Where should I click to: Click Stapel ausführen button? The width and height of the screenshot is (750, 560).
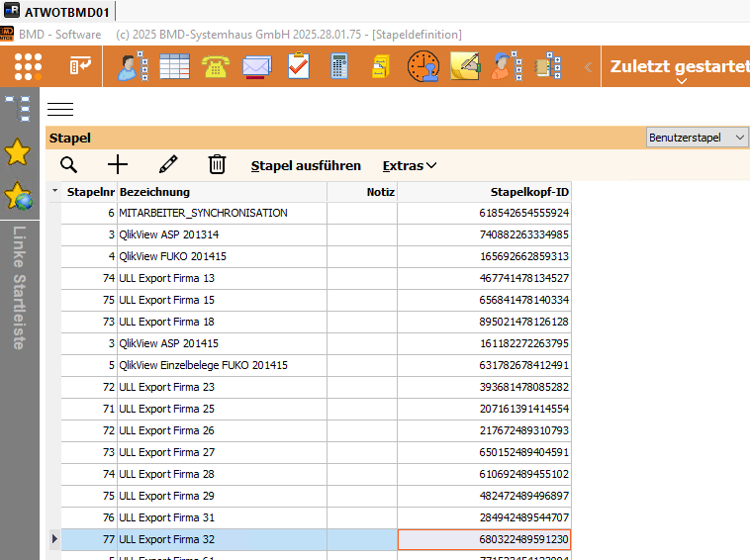pos(306,166)
